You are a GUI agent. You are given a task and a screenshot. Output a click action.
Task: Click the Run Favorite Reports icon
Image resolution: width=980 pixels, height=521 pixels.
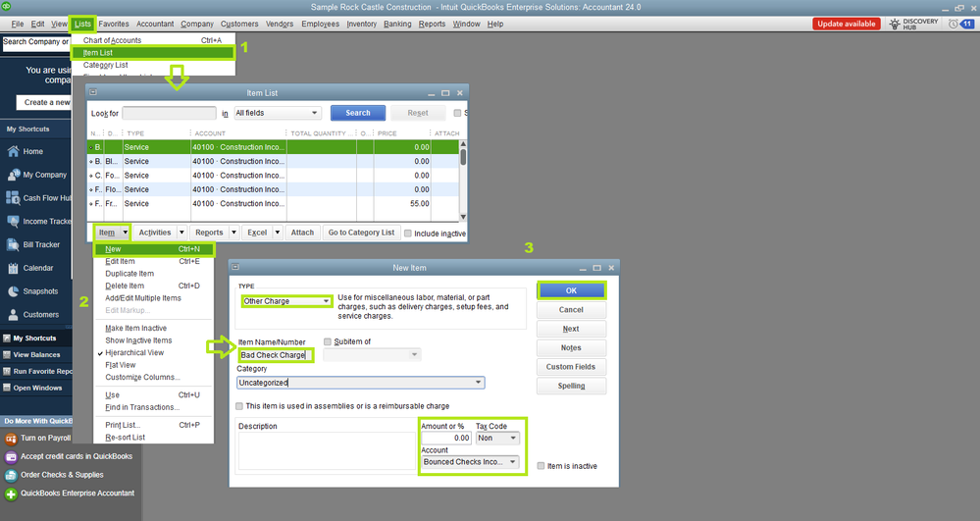point(7,372)
